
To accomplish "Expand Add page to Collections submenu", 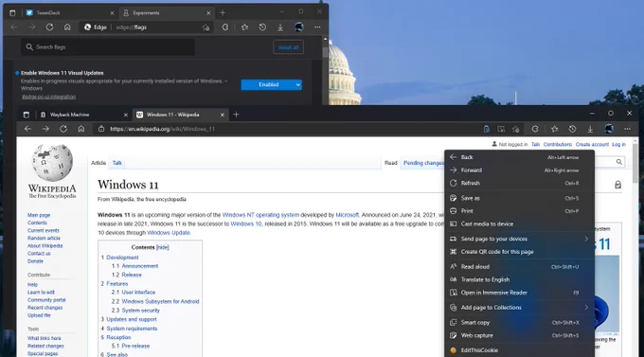I will pyautogui.click(x=520, y=308).
